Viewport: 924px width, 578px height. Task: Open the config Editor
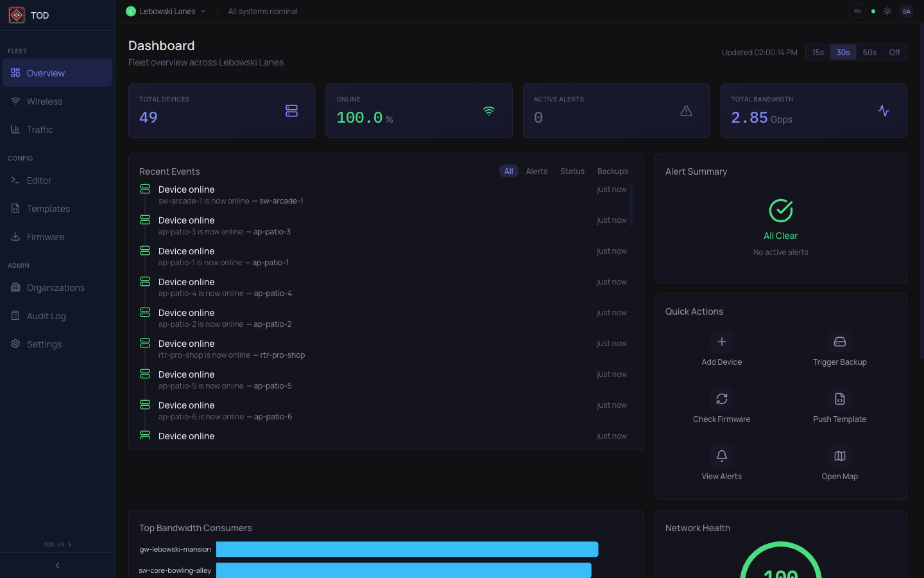coord(39,180)
